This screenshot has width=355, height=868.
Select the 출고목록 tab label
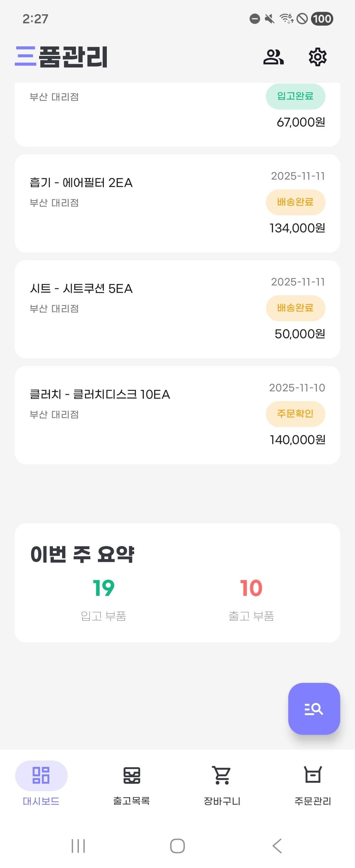click(131, 801)
